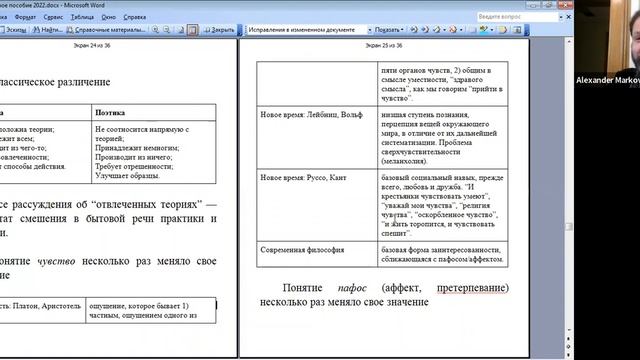Open help question history dropdown arrow
Viewport: 640px width, 360px height.
point(561,17)
